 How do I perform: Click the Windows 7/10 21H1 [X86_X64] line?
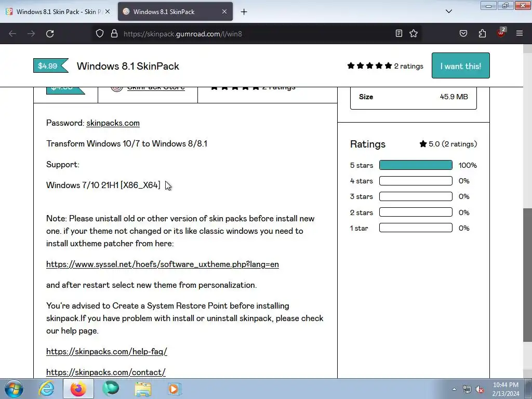coord(103,185)
